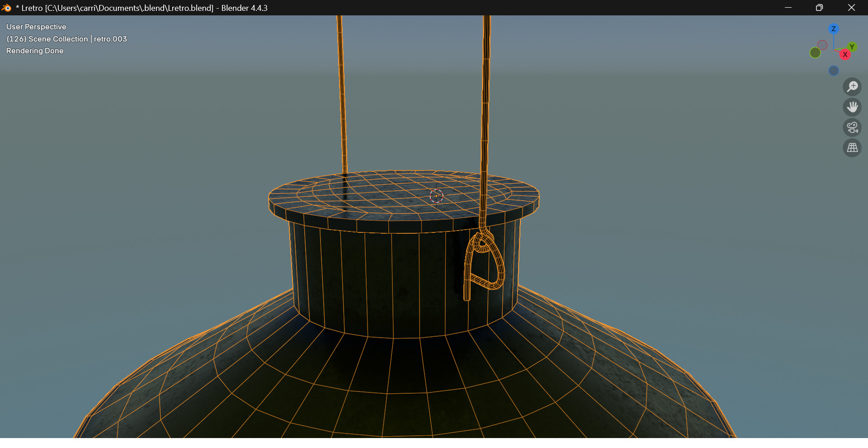
Task: Click the hollow red negative X gizmo circle
Action: click(822, 45)
